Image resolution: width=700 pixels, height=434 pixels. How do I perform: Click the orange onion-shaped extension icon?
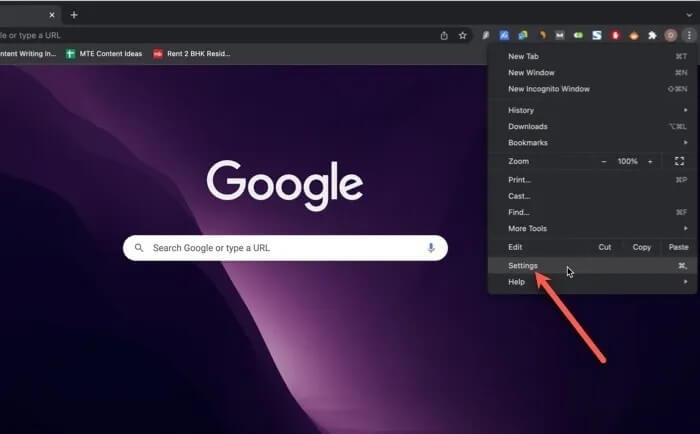tap(634, 35)
